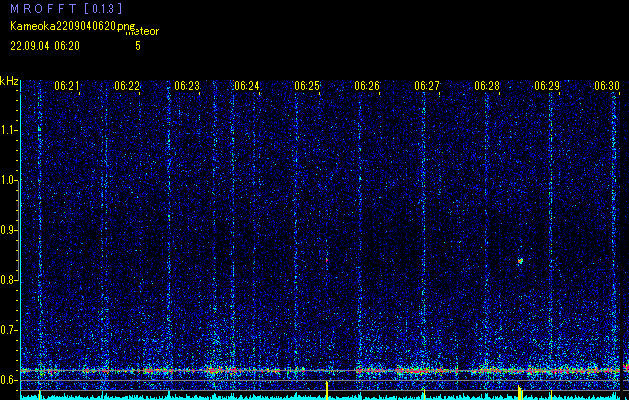Select the 06:27 time marker

click(427, 85)
